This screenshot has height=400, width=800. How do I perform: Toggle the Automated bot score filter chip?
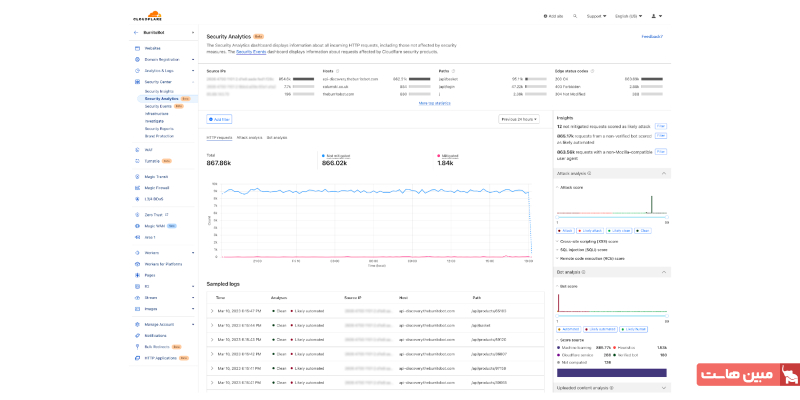tap(569, 330)
